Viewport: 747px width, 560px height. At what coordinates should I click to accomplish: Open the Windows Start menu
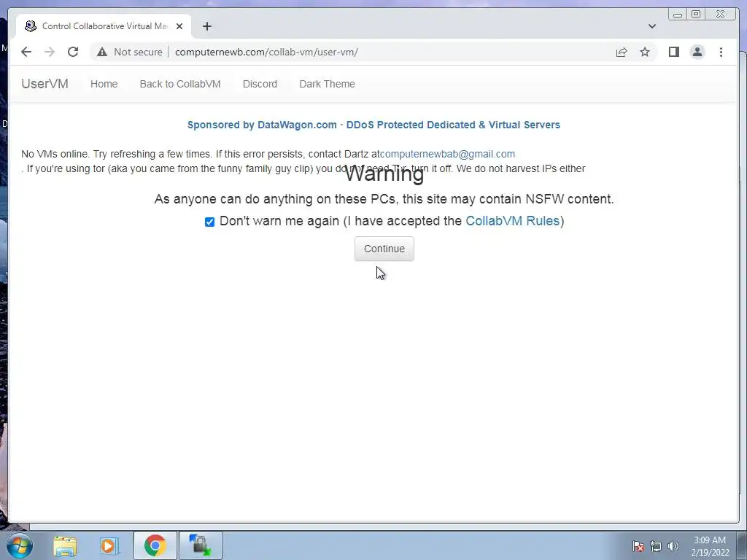click(19, 545)
